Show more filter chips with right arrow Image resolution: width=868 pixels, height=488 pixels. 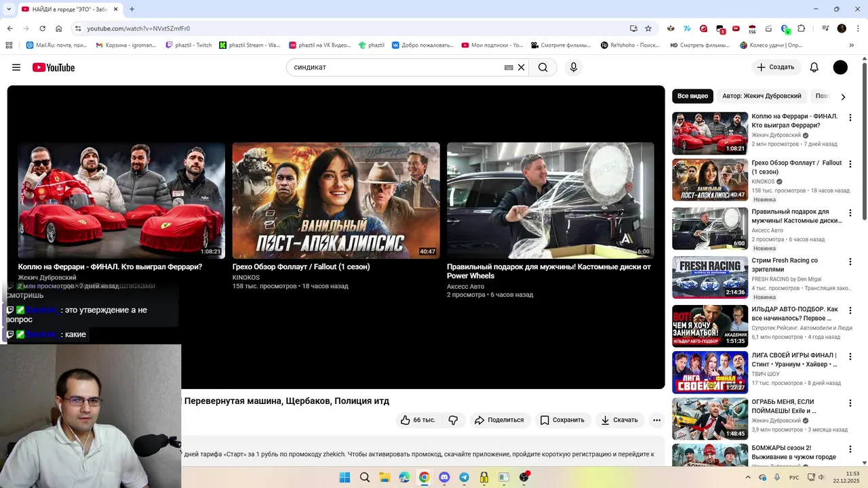point(843,97)
